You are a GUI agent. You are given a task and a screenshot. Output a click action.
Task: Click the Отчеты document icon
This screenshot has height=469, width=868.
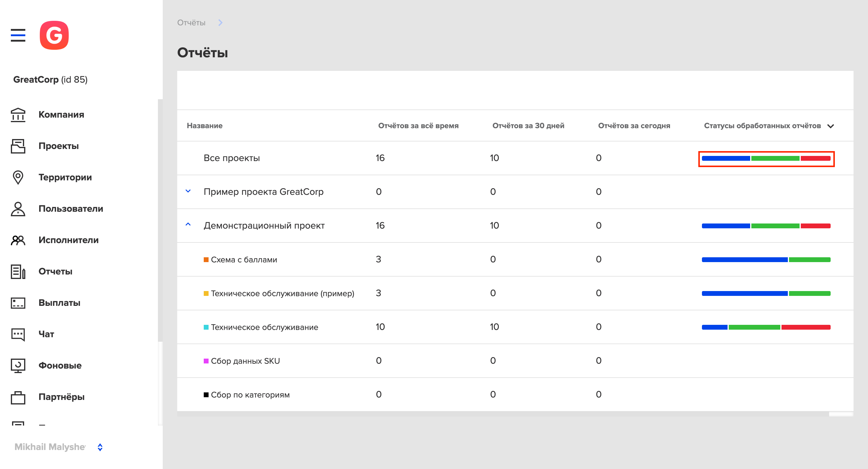[18, 271]
